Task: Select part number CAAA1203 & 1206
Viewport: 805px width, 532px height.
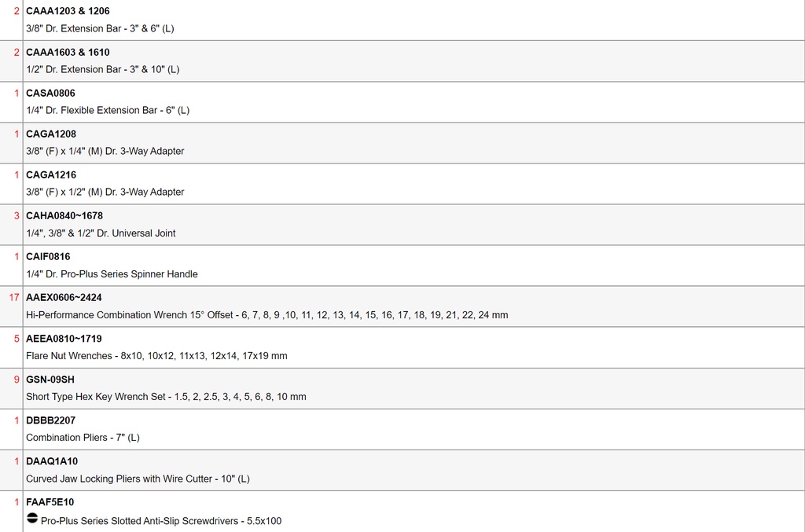Action: coord(68,11)
